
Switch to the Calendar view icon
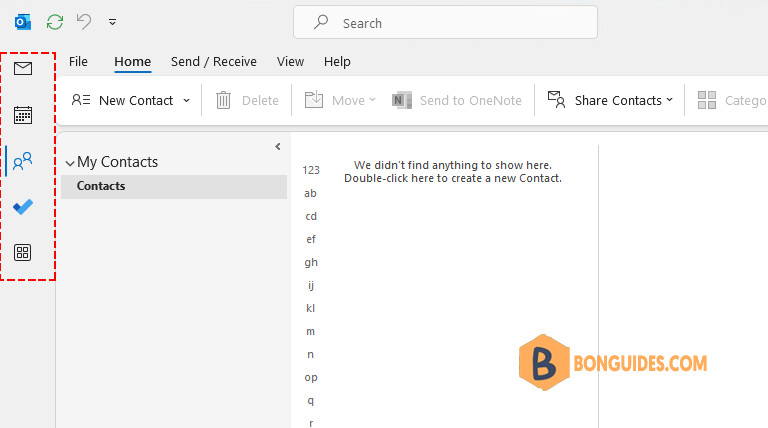click(x=23, y=115)
